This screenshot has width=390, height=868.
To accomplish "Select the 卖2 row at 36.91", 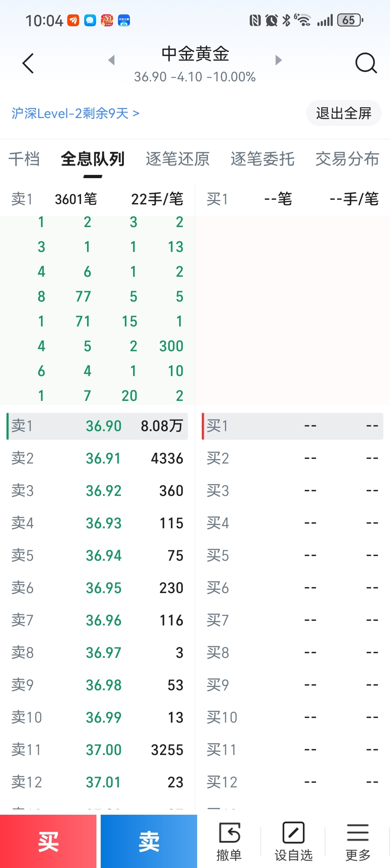I will tap(97, 458).
